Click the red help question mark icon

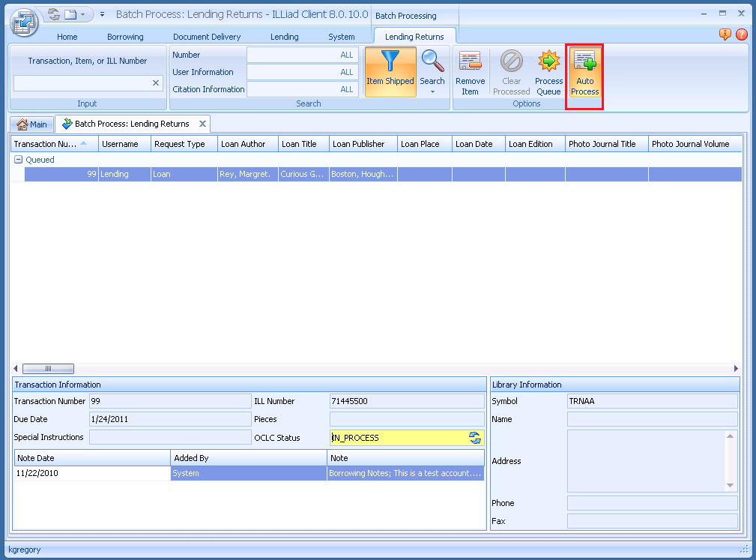coord(742,34)
